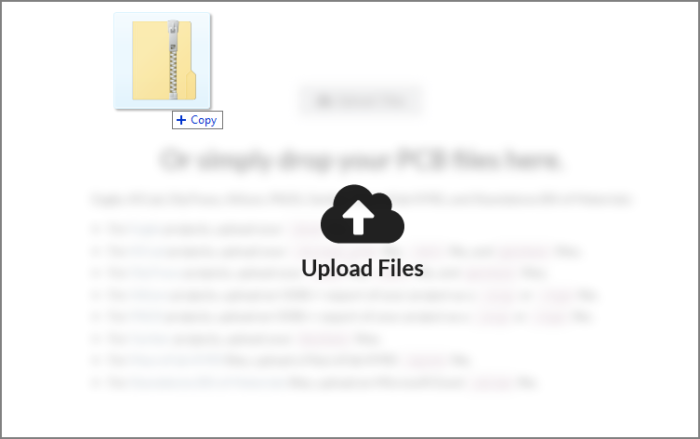Screen dimensions: 700x439
Task: Click the blurred button above the heading
Action: [361, 101]
